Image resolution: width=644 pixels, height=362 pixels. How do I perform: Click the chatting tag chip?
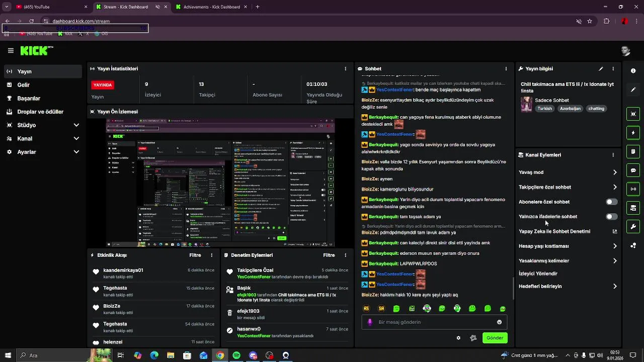597,109
